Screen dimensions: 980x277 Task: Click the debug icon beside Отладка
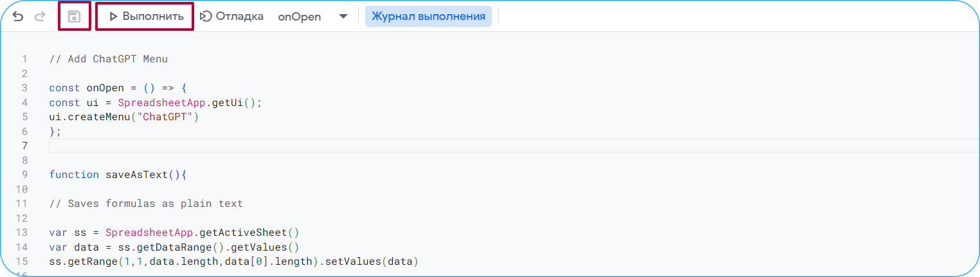(206, 17)
